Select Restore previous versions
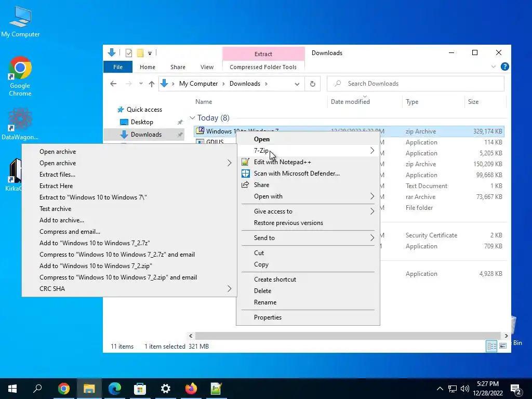This screenshot has height=399, width=532. point(308,223)
